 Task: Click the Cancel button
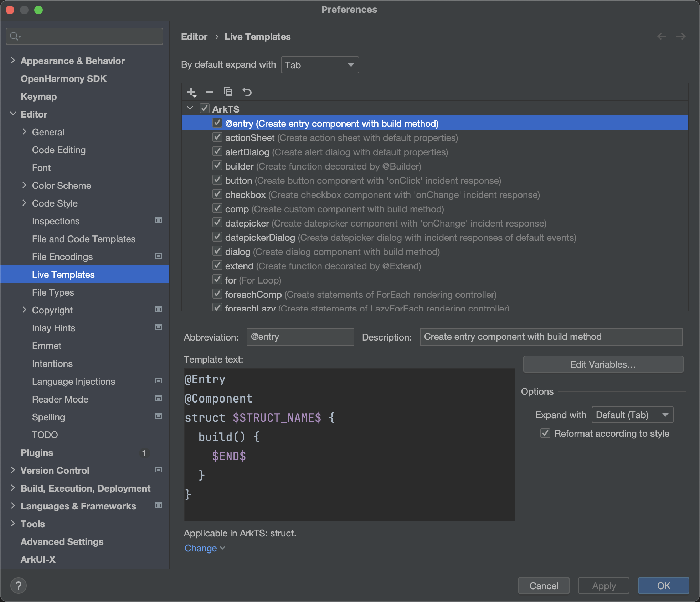pos(544,586)
